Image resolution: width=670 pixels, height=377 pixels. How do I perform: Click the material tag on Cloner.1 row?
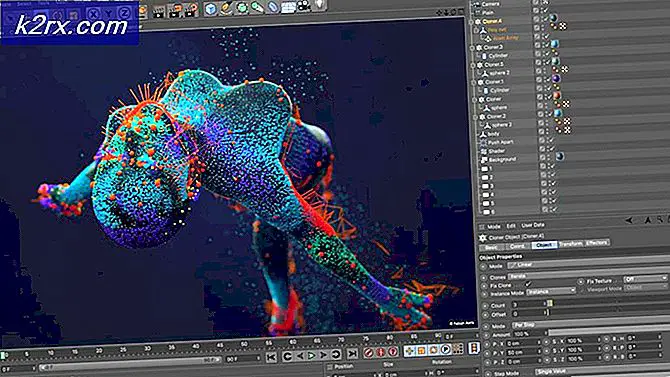(555, 79)
